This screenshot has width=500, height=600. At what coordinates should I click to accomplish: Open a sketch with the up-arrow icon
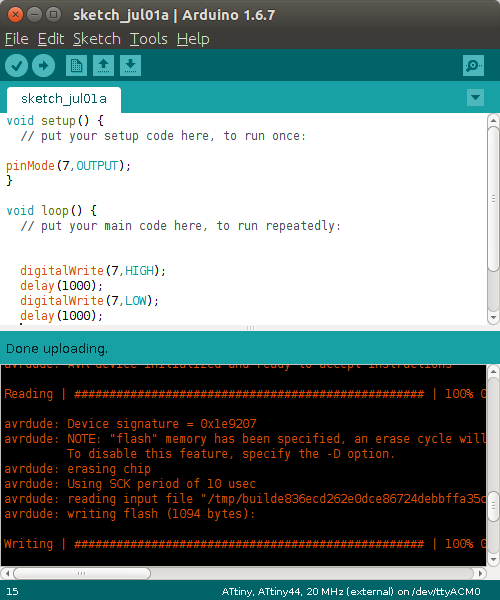pyautogui.click(x=103, y=65)
